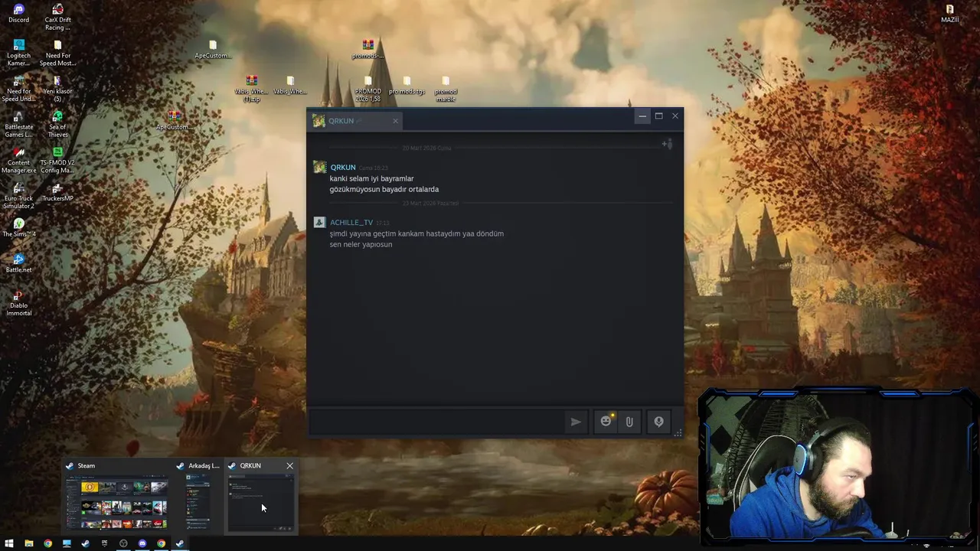Open Euro Truck Simulator 2 shortcut

click(x=18, y=196)
